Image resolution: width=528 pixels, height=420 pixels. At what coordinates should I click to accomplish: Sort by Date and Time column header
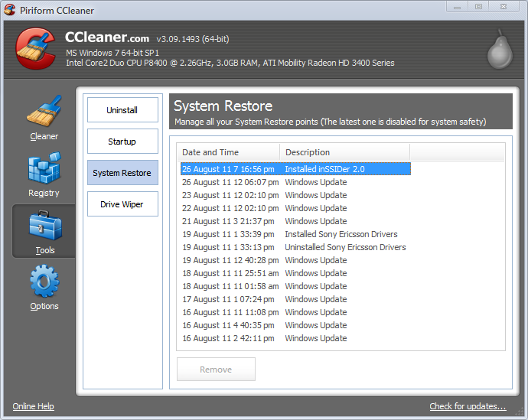click(229, 152)
